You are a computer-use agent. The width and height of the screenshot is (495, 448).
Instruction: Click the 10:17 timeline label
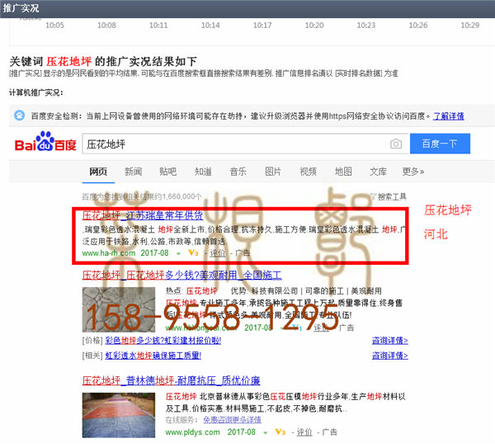coord(262,26)
